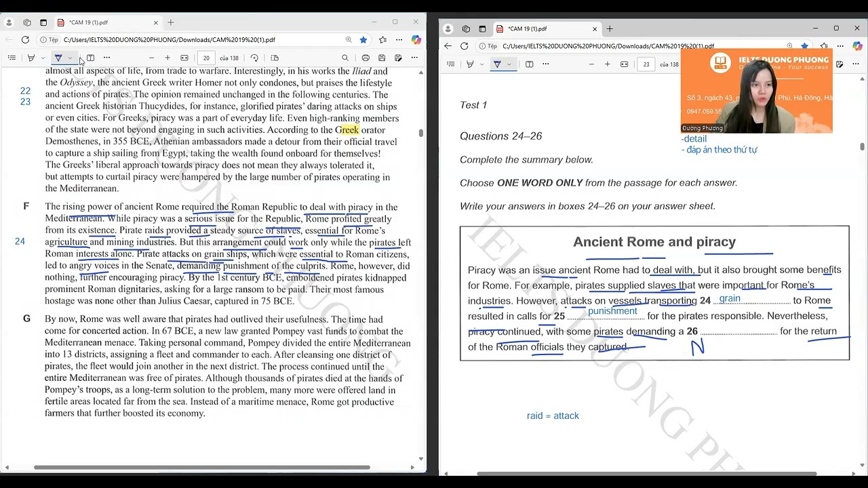
Task: Expand Draw pen options in right window
Action: pos(509,64)
